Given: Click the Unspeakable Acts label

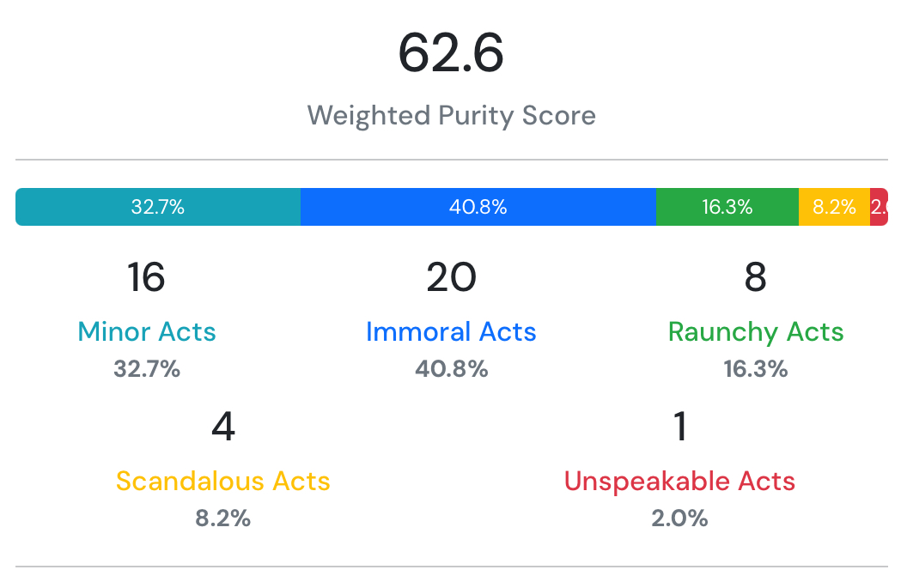Looking at the screenshot, I should [679, 482].
